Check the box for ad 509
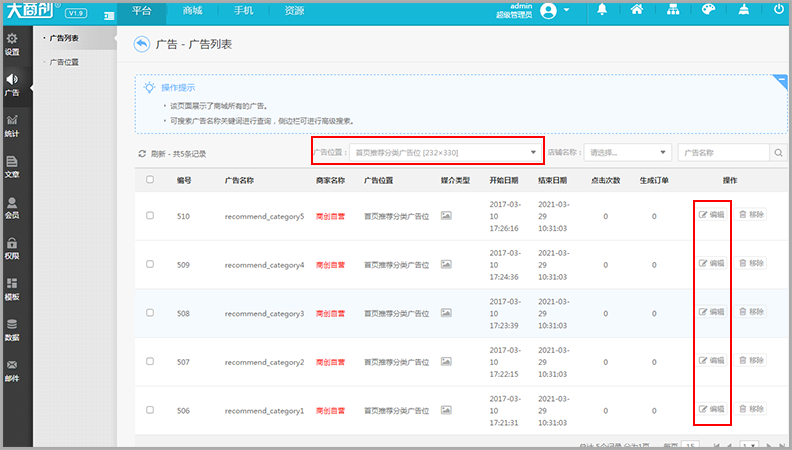 (150, 264)
